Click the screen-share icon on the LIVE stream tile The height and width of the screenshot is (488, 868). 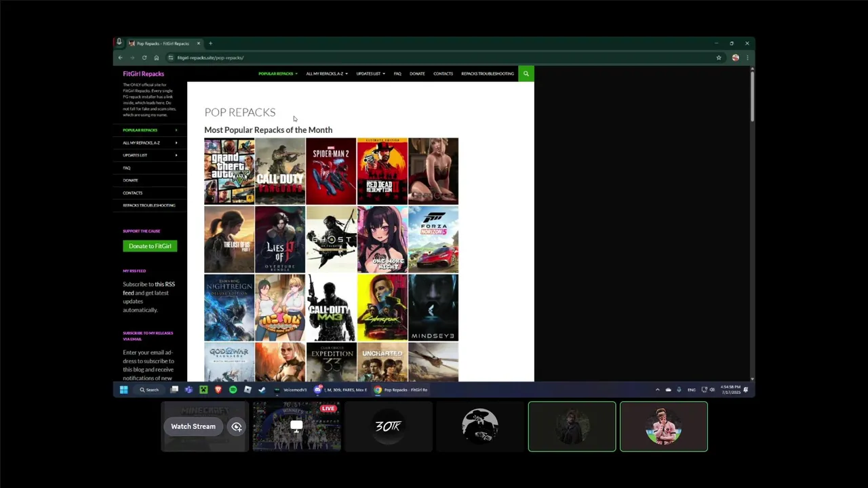tap(296, 426)
